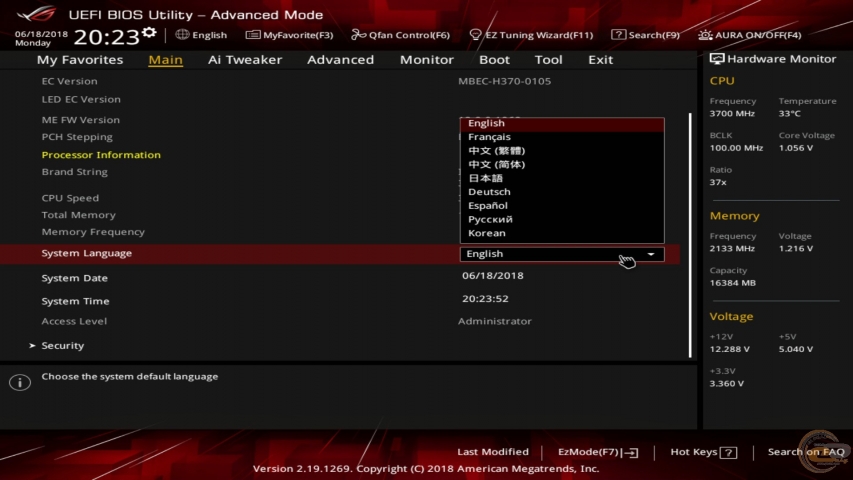Select Español language option
853x480 pixels.
click(x=562, y=206)
